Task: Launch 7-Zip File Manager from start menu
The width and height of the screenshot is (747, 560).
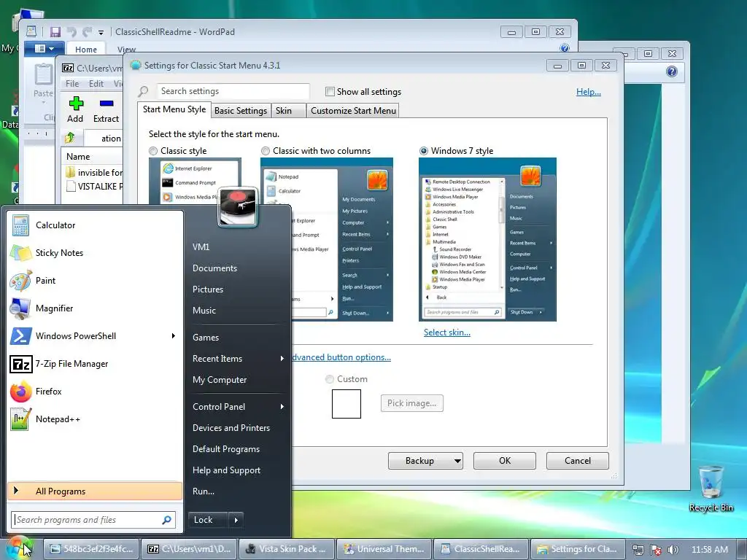Action: [x=96, y=364]
